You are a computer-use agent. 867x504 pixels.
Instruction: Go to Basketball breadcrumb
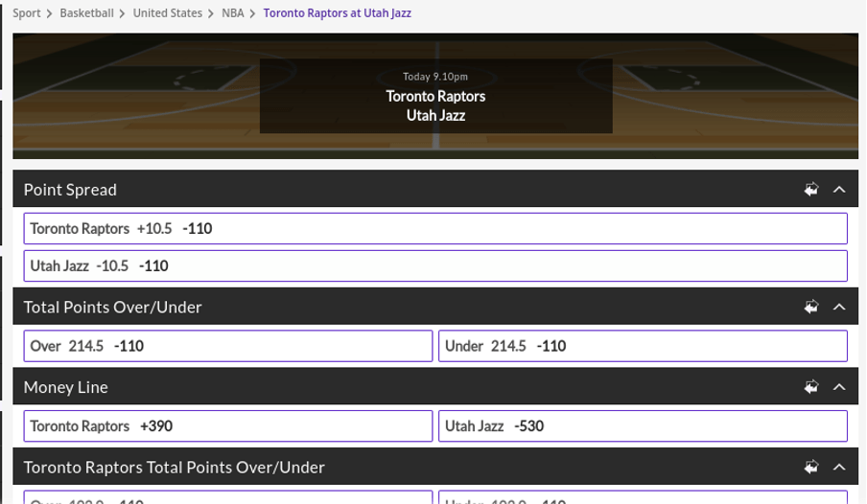87,13
